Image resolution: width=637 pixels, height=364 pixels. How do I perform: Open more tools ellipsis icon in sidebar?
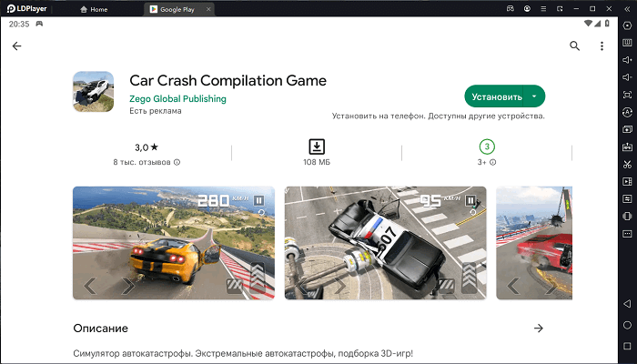tap(627, 234)
